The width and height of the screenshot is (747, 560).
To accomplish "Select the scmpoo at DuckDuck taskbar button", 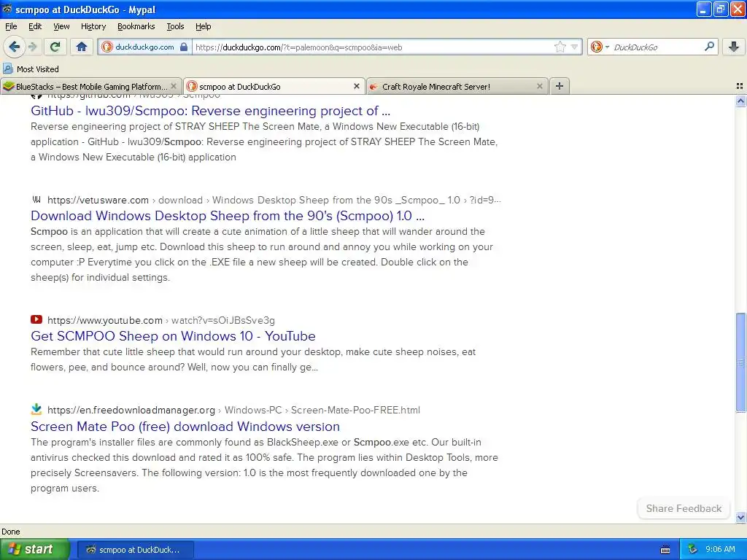I will (135, 550).
